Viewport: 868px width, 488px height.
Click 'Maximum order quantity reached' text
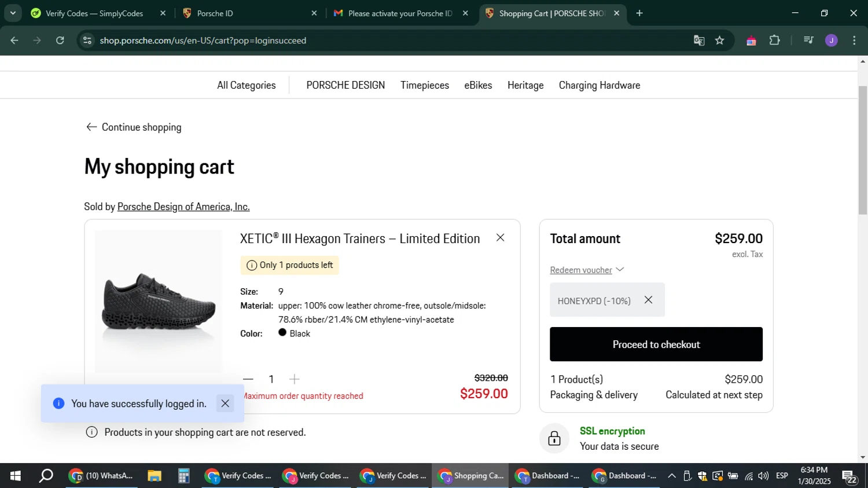[302, 396]
